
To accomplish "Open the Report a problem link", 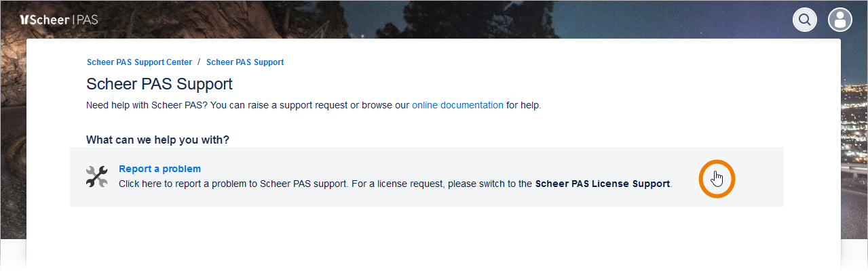I will pos(159,169).
